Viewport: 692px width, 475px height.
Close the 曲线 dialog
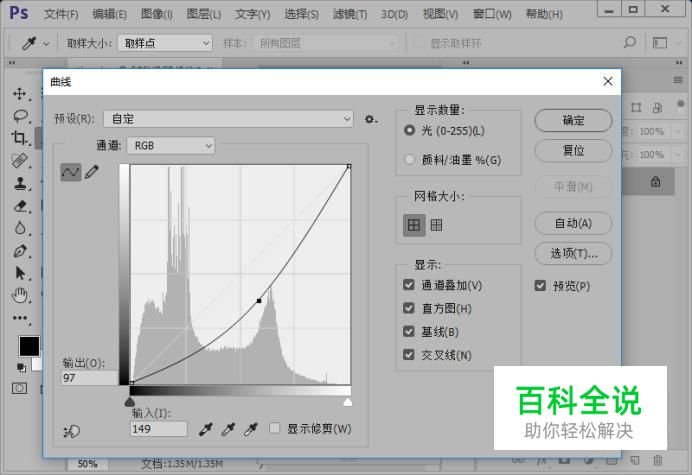tap(608, 81)
